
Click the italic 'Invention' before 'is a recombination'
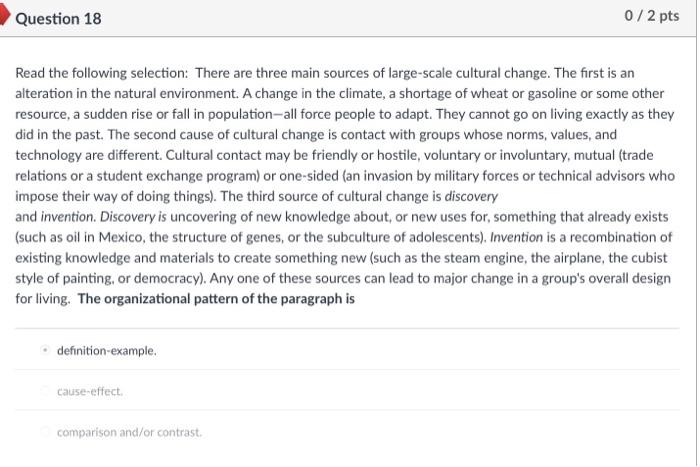(517, 237)
